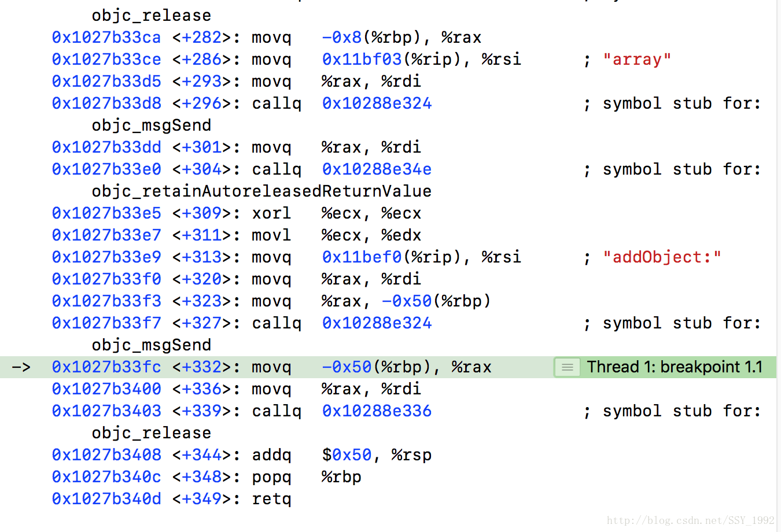
Task: Select address 0x1027b3400
Action: 106,389
